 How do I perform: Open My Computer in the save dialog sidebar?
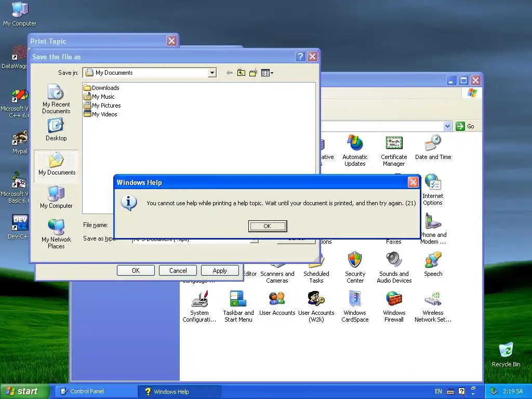point(56,197)
